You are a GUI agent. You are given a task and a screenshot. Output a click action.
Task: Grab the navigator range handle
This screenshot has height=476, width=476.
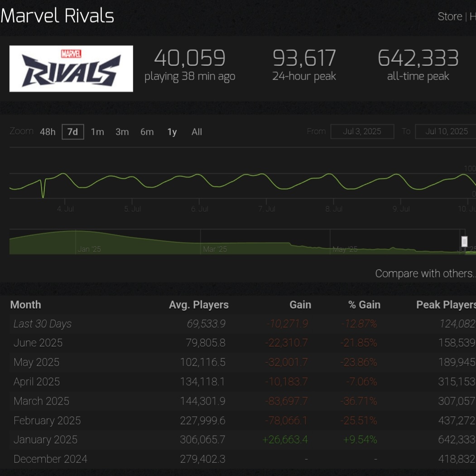pyautogui.click(x=464, y=242)
